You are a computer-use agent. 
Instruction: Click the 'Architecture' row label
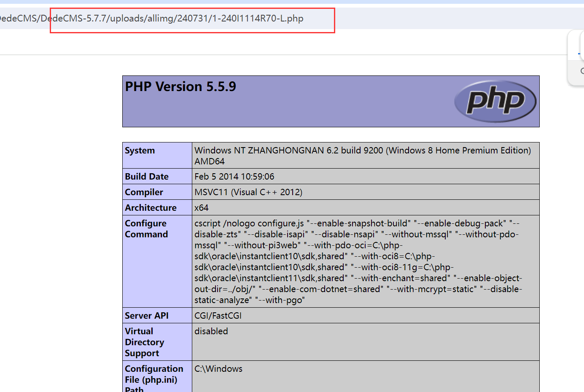click(x=151, y=208)
